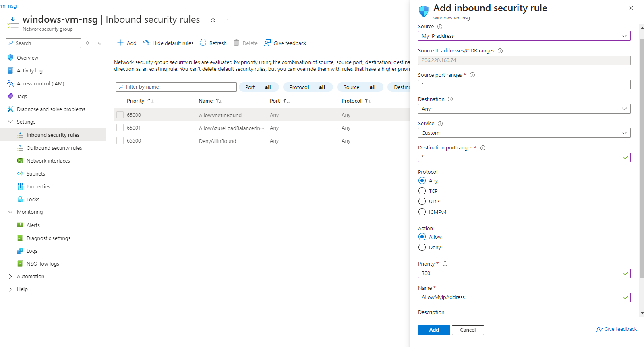Click info icon beside Priority label
Screen dimensions: 644x347
tap(445, 264)
